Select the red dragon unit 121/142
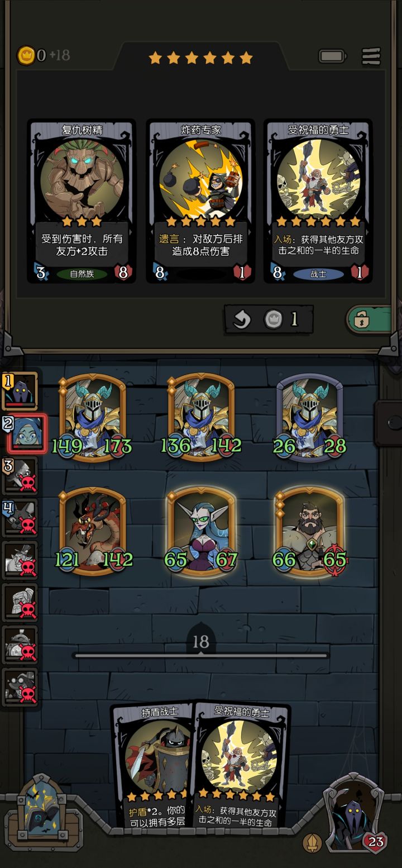The image size is (402, 868). pos(92,531)
